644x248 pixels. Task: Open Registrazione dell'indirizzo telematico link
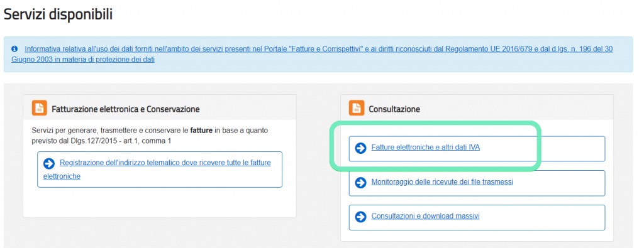click(x=157, y=170)
